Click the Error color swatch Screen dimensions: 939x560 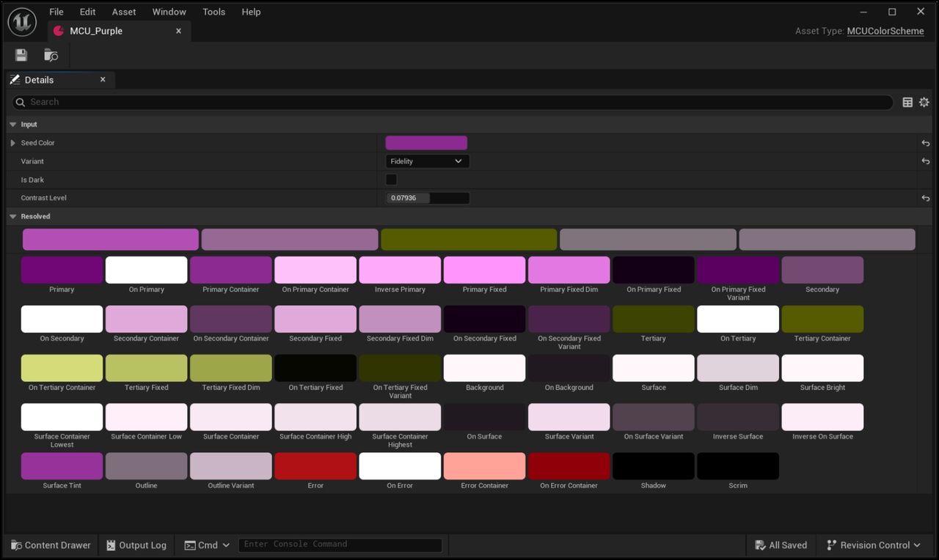coord(315,466)
